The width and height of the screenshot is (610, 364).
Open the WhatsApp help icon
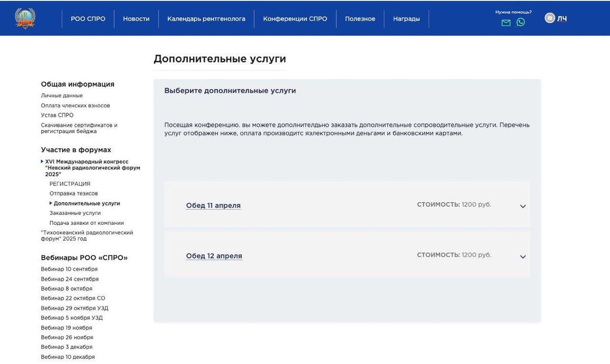tap(521, 22)
